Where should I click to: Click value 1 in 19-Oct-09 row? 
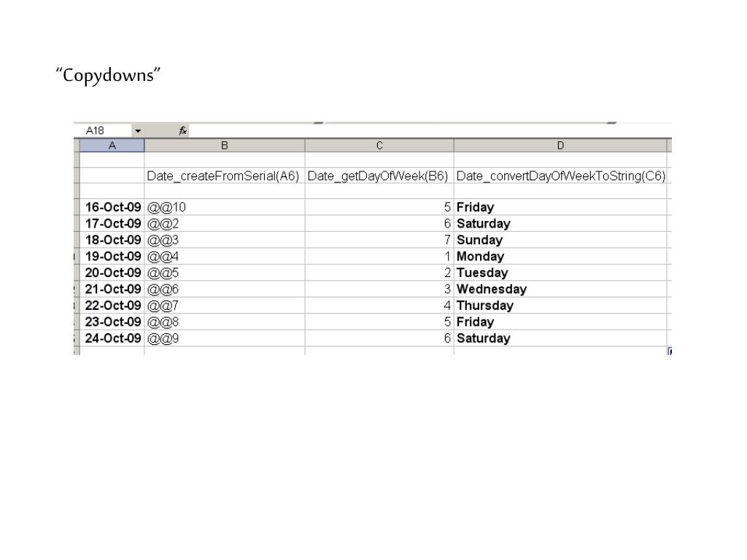379,256
